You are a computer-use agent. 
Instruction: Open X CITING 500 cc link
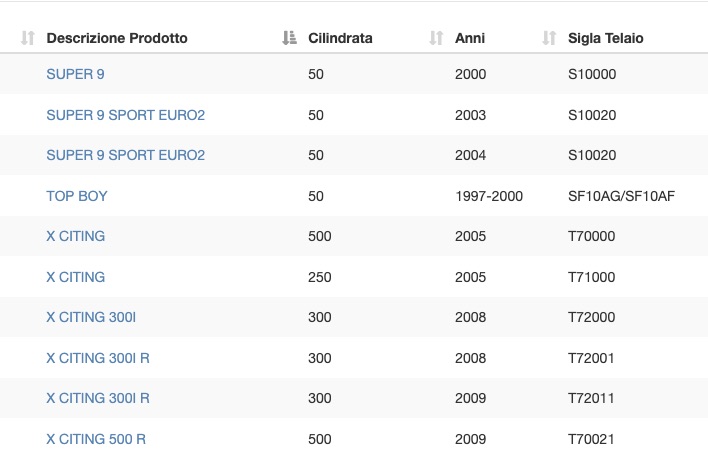pos(76,236)
